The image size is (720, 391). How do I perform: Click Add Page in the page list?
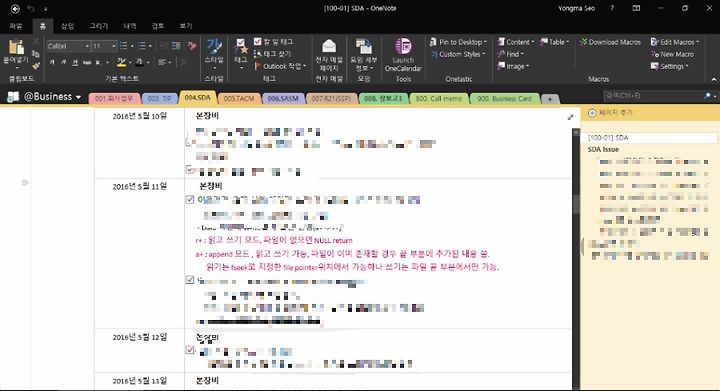[x=611, y=112]
